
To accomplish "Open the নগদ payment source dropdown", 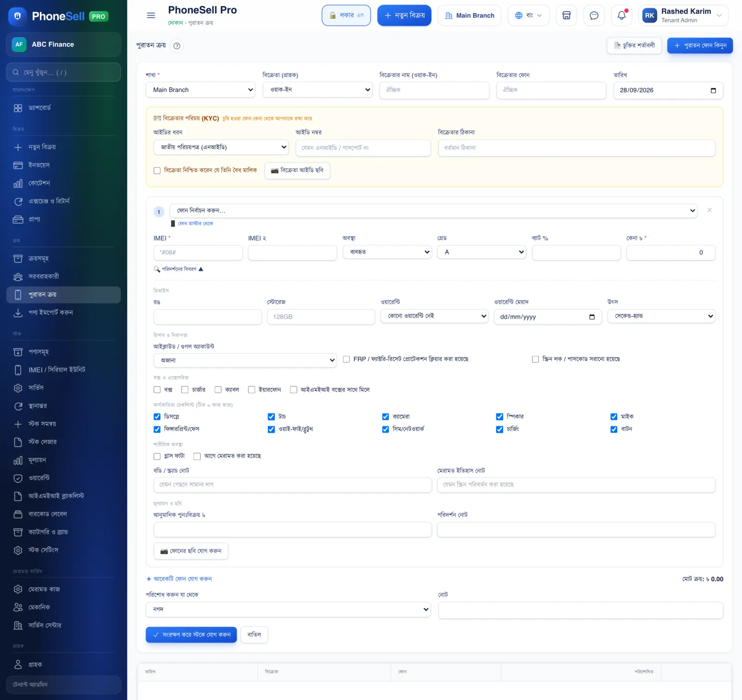I will coord(288,610).
